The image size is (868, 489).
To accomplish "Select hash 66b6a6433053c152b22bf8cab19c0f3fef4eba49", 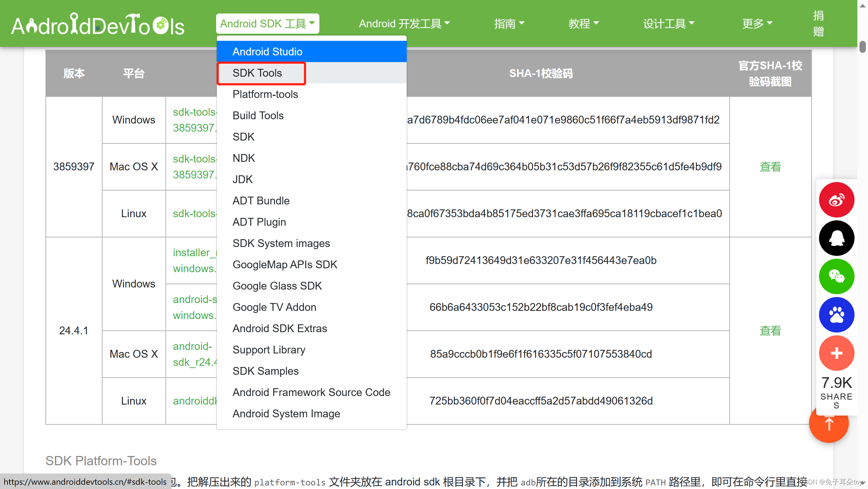I will [541, 307].
